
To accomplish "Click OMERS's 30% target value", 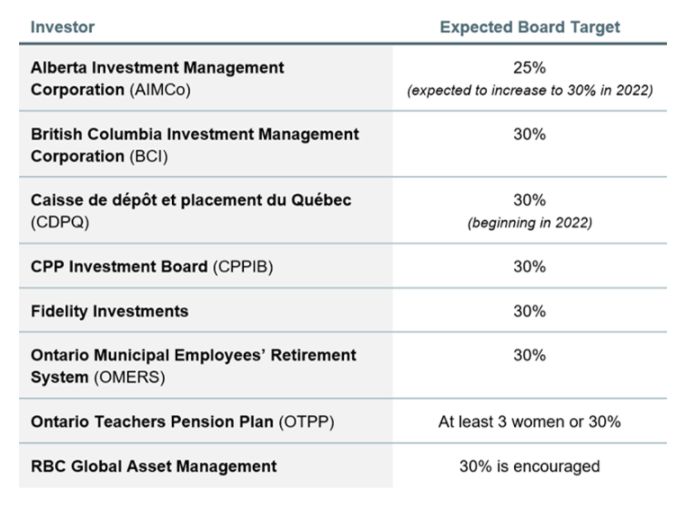I will click(x=529, y=355).
